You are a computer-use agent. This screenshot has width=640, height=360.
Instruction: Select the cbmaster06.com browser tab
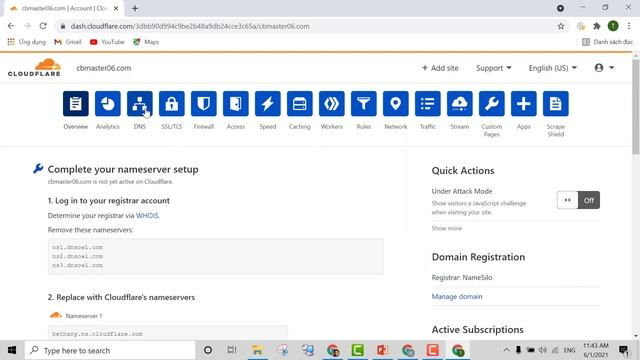64,8
